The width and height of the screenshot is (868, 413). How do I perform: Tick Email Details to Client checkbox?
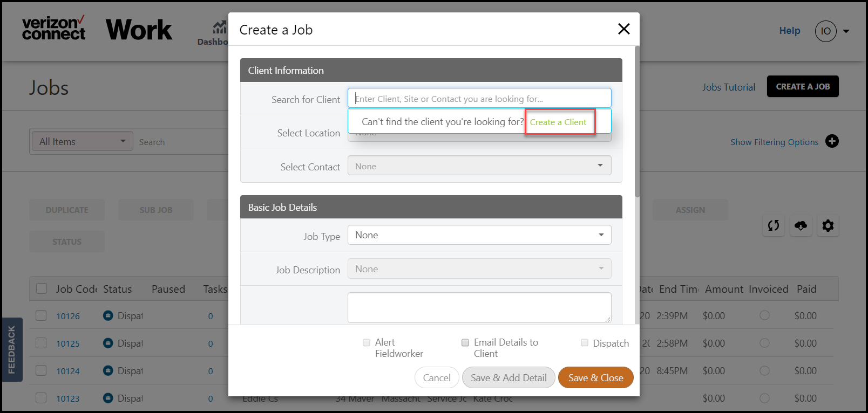[465, 342]
